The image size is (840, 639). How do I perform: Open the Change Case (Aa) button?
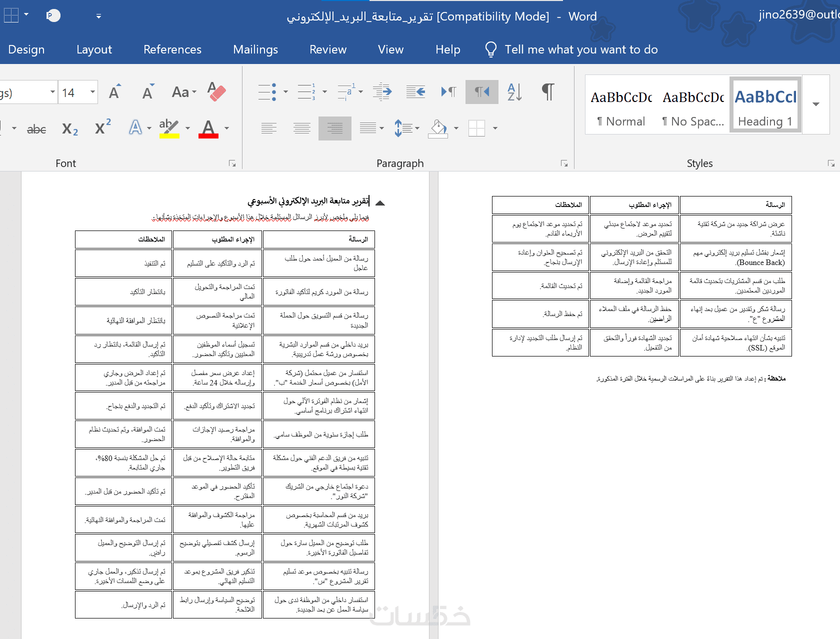click(x=184, y=92)
